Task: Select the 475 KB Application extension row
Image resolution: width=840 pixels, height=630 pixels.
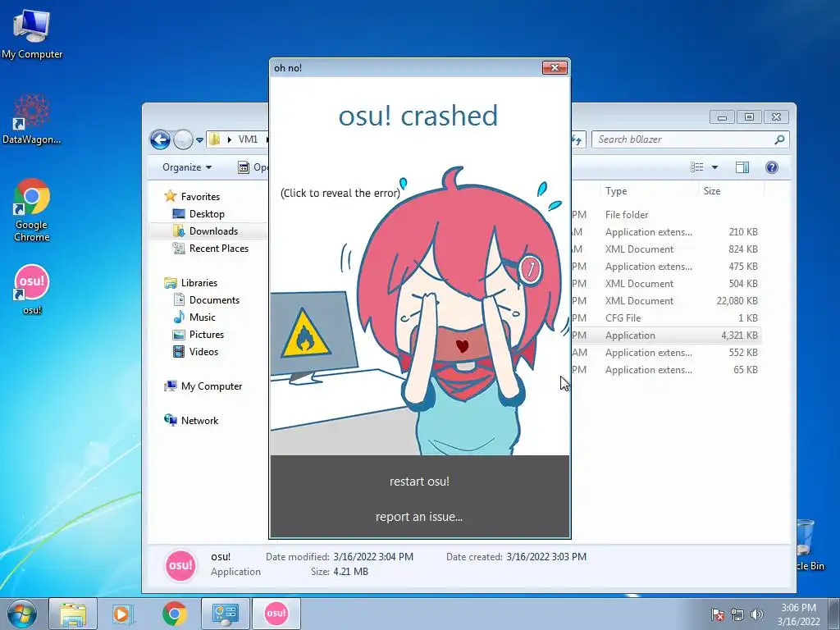Action: click(x=666, y=267)
